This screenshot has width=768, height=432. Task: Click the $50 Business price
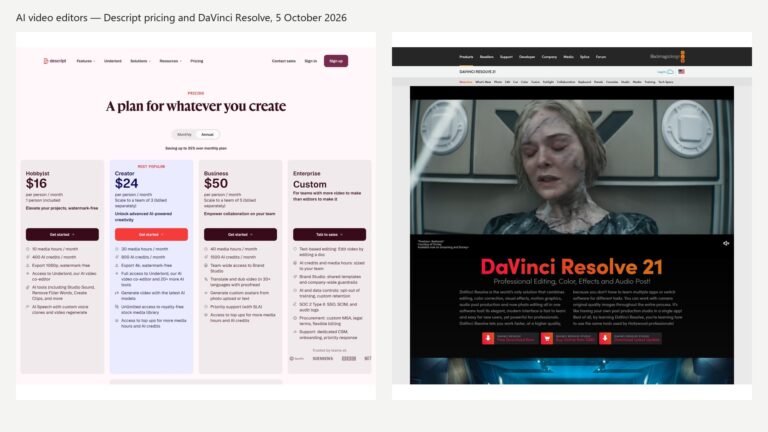coord(216,184)
